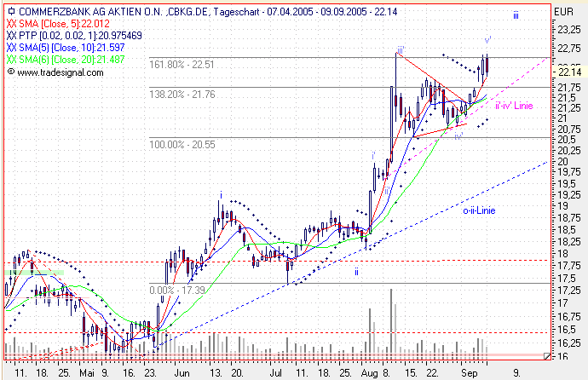Click the 19,25 price axis label

click(x=569, y=195)
